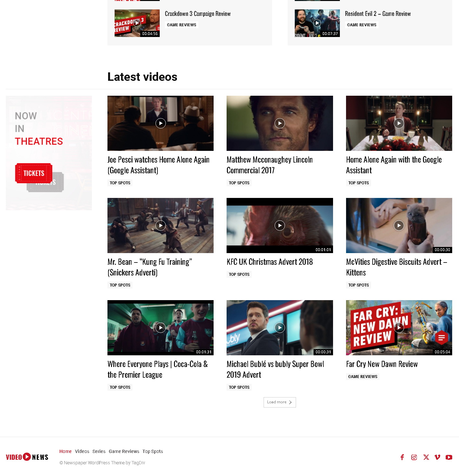Click Game Reviews tag under Far Cry review
The width and height of the screenshot is (459, 476).
[363, 377]
